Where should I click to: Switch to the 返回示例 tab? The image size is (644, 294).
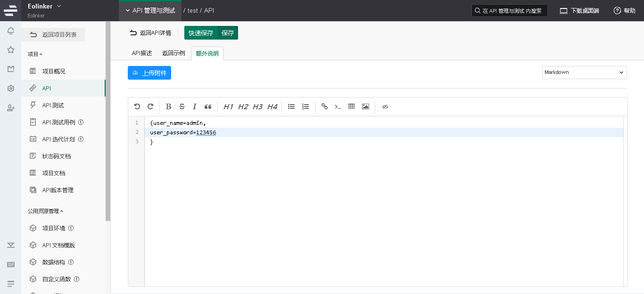(173, 53)
